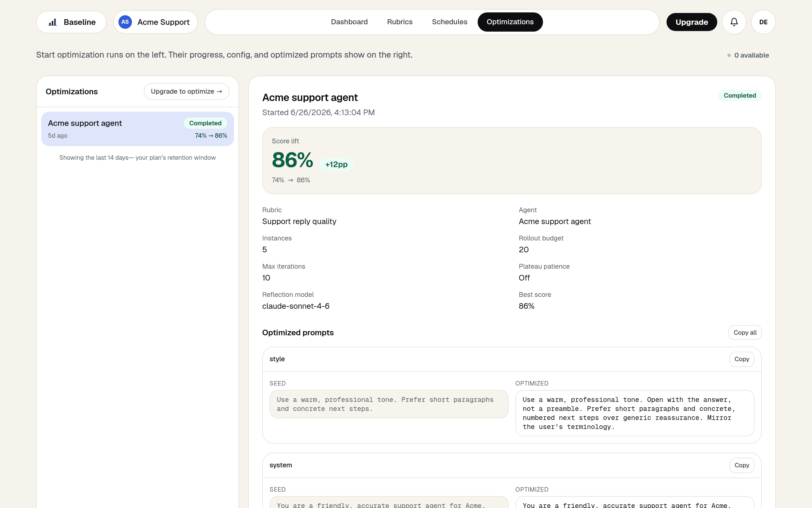
Task: Click the system prompt section title
Action: click(x=281, y=465)
